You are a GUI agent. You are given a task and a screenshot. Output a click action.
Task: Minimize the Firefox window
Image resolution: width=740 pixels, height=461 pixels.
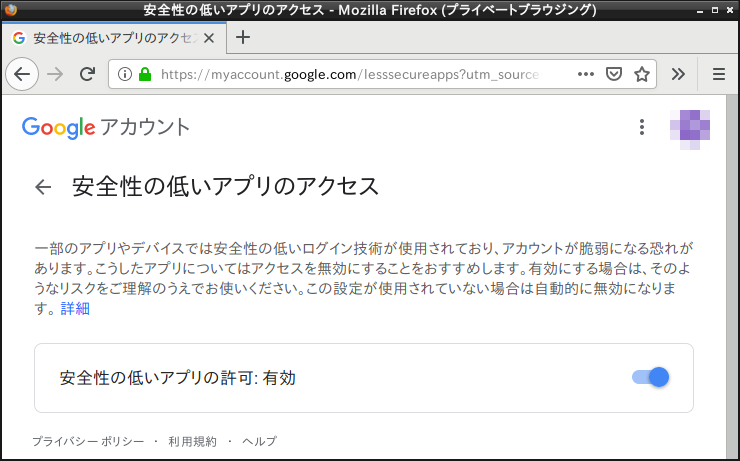point(700,10)
